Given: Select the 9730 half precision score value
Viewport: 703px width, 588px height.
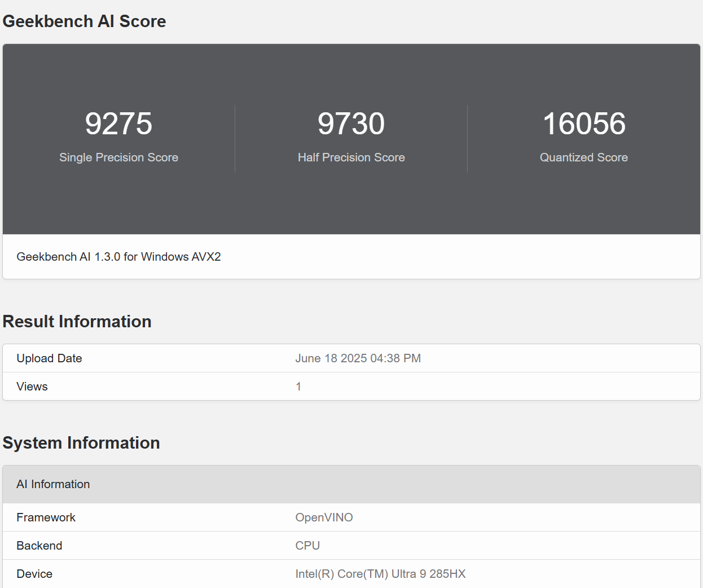Looking at the screenshot, I should click(x=351, y=124).
